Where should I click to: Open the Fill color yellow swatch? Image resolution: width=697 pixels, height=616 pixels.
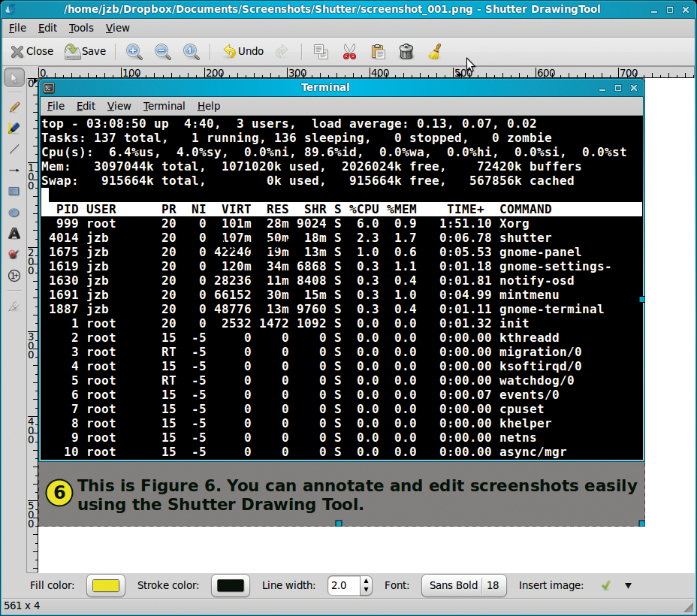coord(106,585)
